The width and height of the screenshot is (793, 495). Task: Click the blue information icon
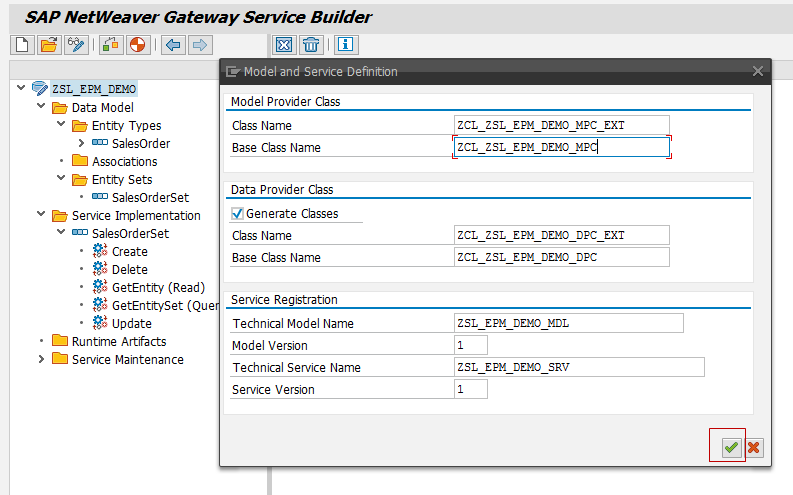[346, 45]
